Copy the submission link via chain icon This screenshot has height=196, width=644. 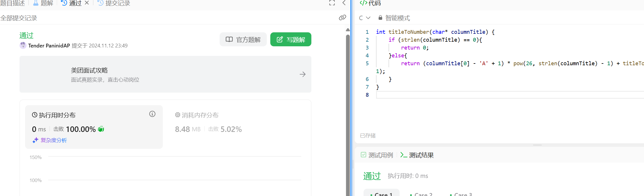pos(343,18)
